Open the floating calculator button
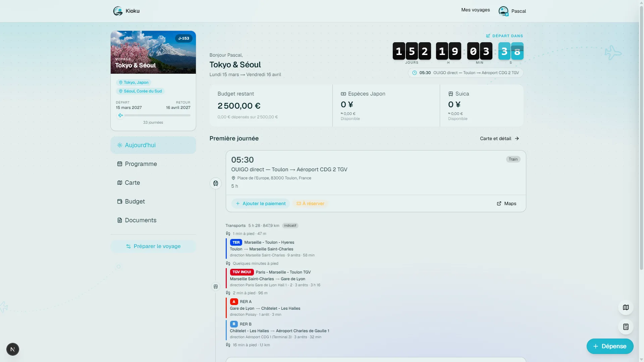The image size is (644, 362). 626,327
